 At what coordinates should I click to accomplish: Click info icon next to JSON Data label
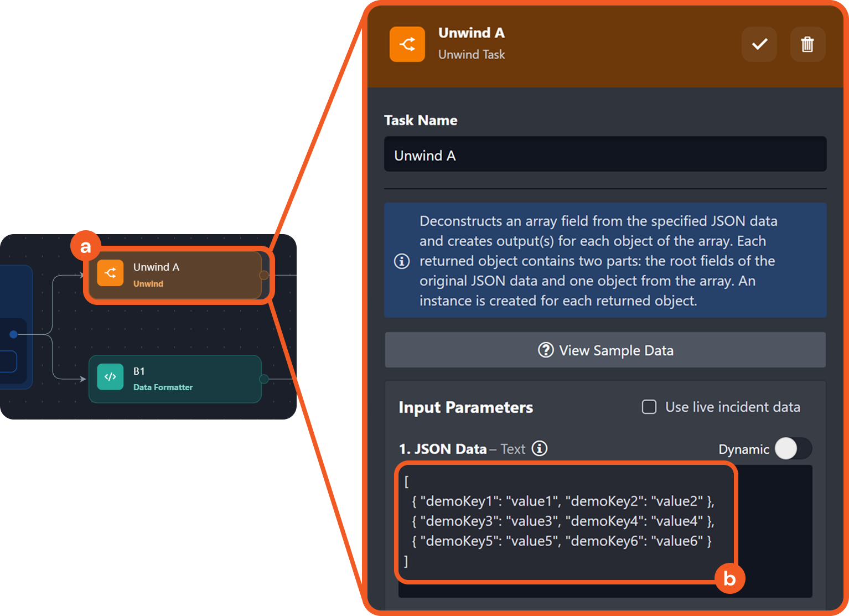[x=540, y=448]
